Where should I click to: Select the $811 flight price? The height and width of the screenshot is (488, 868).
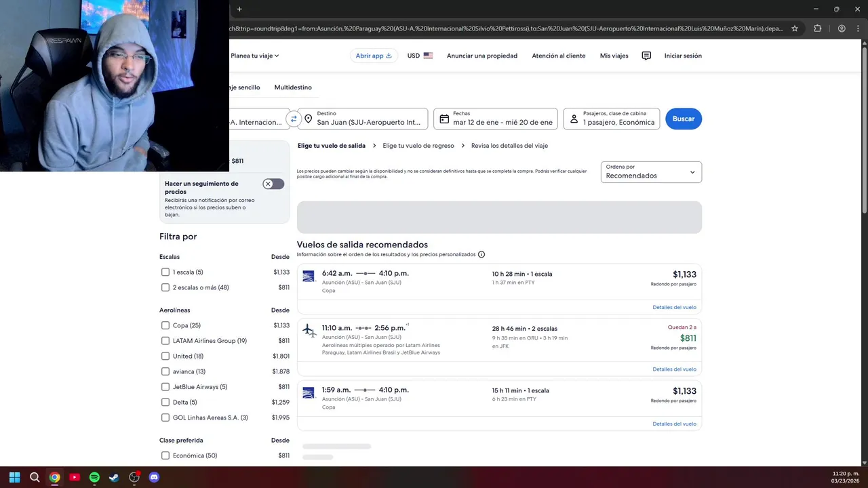688,338
